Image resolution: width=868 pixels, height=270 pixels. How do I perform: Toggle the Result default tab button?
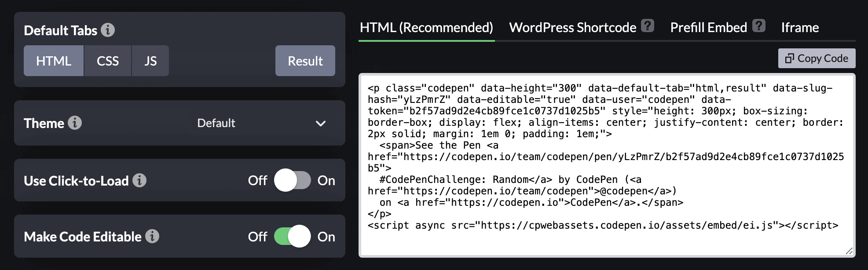305,61
